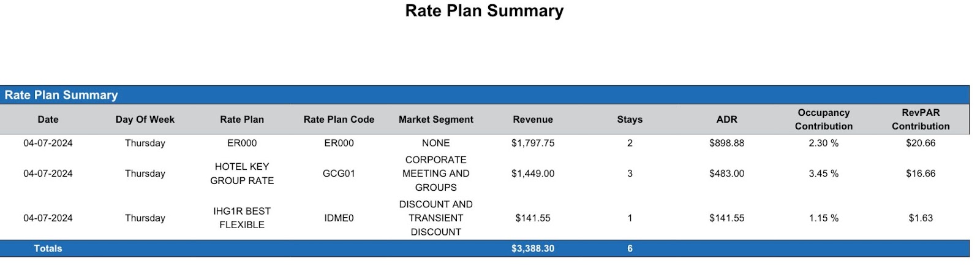Click the IDME0 rate plan code cell
The image size is (980, 276).
coord(339,218)
